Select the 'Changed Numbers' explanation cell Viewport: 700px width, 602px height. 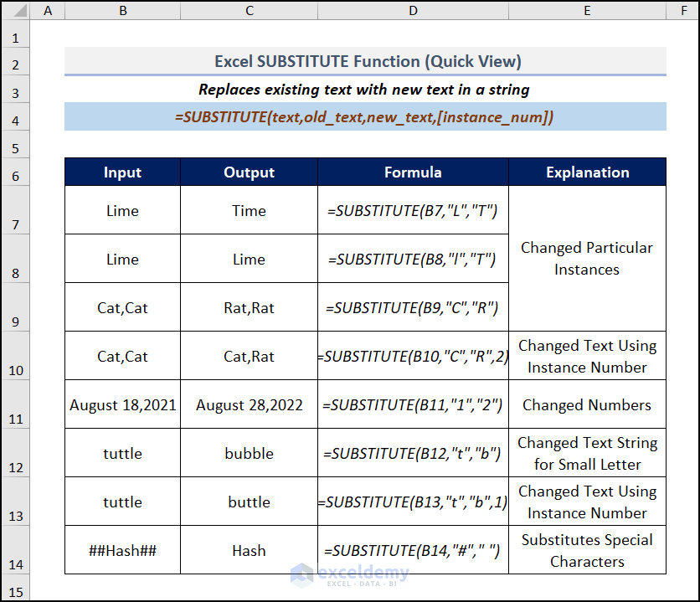tap(587, 404)
